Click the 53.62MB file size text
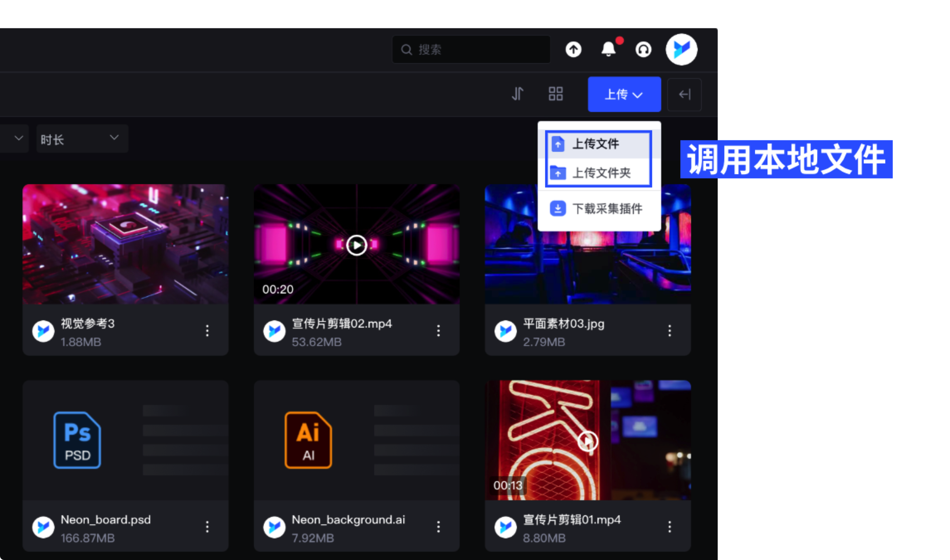The width and height of the screenshot is (950, 560). point(317,342)
